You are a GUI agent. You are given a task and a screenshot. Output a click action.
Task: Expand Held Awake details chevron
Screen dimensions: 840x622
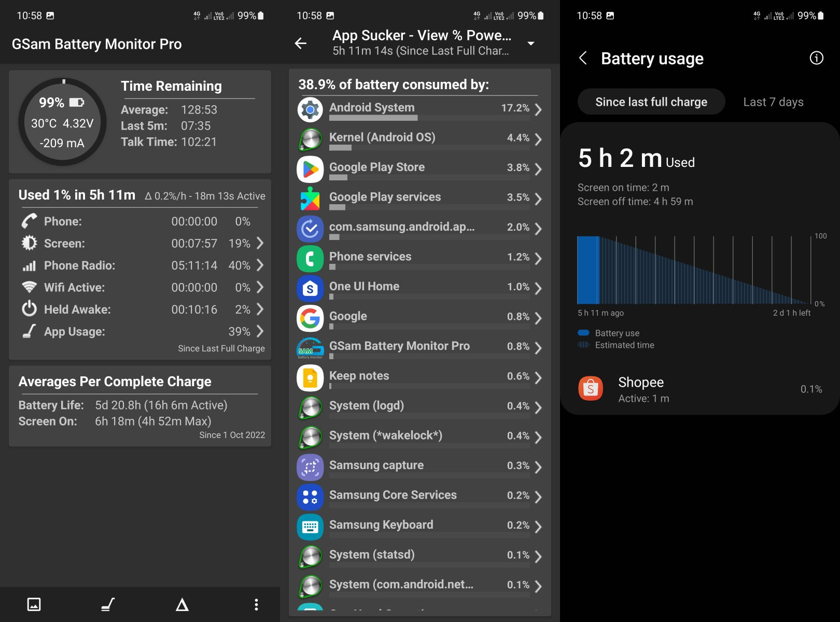(x=260, y=309)
